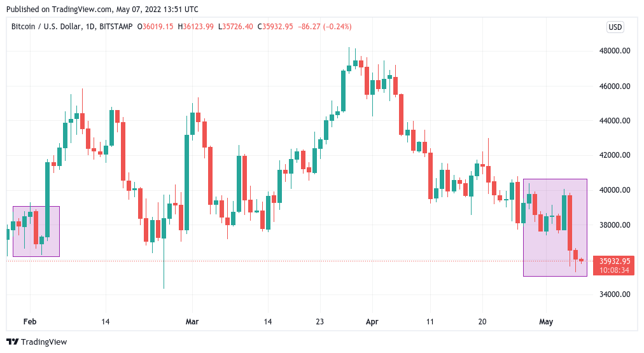Click the TradingView logo icon
Viewport: 644px width, 353px height.
[13, 342]
